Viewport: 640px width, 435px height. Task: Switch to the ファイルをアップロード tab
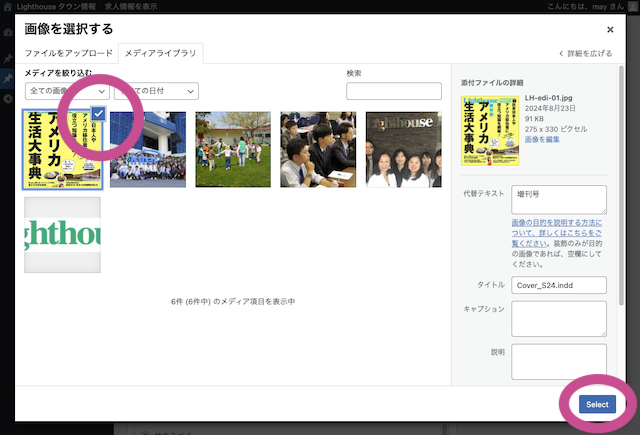click(x=68, y=53)
